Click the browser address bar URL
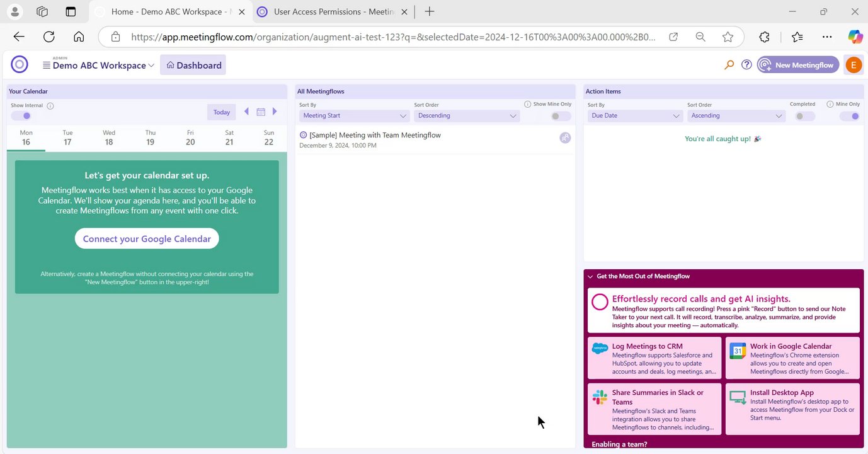Image resolution: width=868 pixels, height=454 pixels. [394, 37]
